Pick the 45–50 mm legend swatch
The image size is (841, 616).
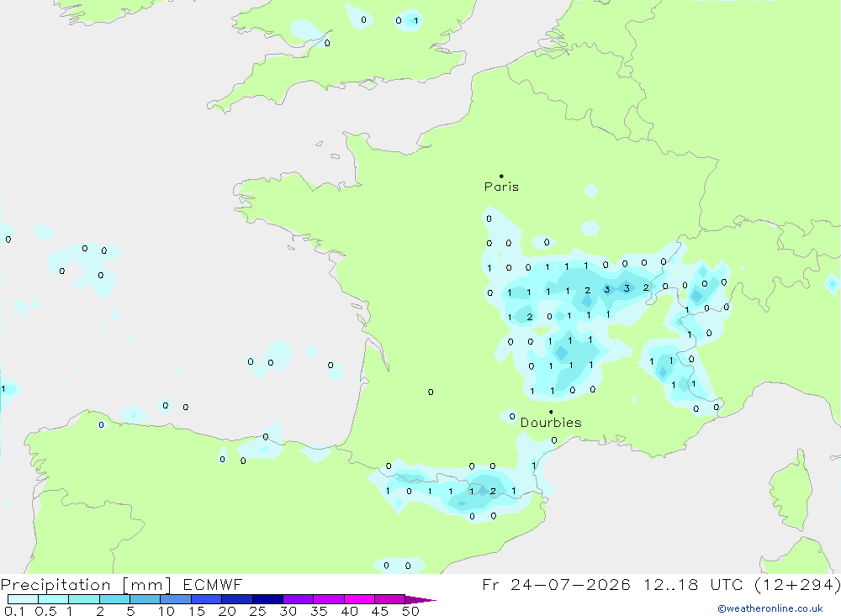click(390, 599)
